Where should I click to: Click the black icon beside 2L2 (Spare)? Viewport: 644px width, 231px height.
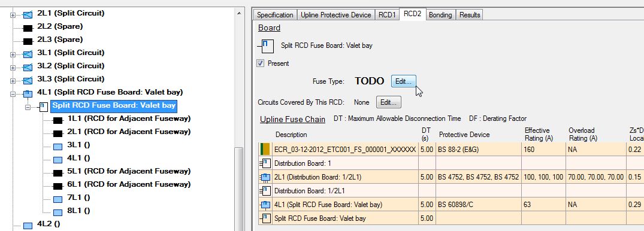click(x=28, y=28)
